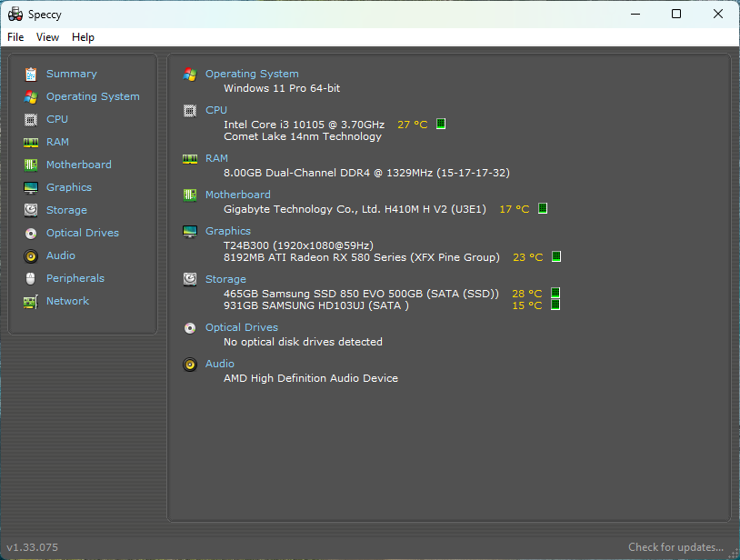Click Check for updates link
This screenshot has height=560, width=740.
(x=675, y=547)
